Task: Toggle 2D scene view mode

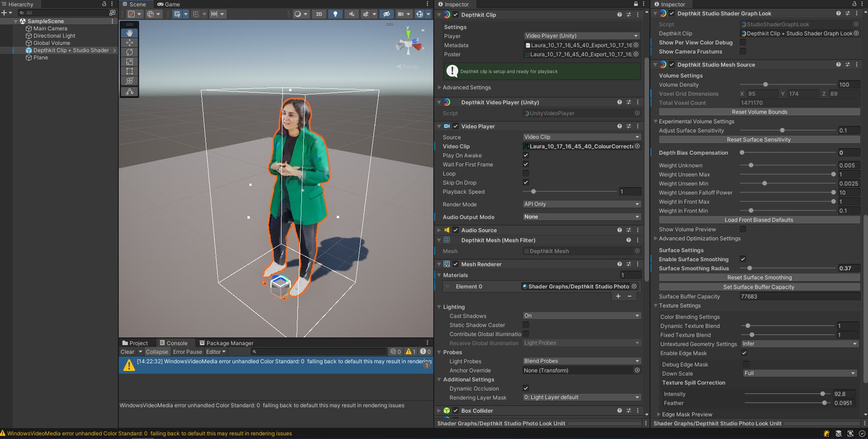Action: pos(319,14)
